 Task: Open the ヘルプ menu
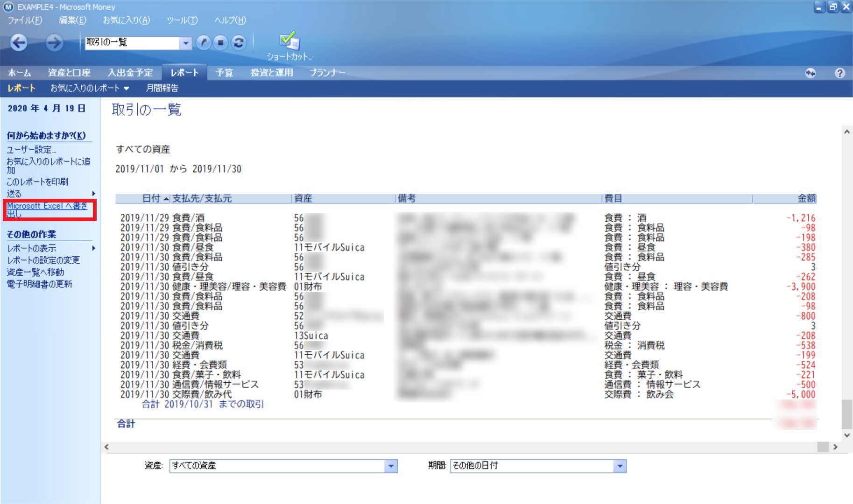coord(230,20)
